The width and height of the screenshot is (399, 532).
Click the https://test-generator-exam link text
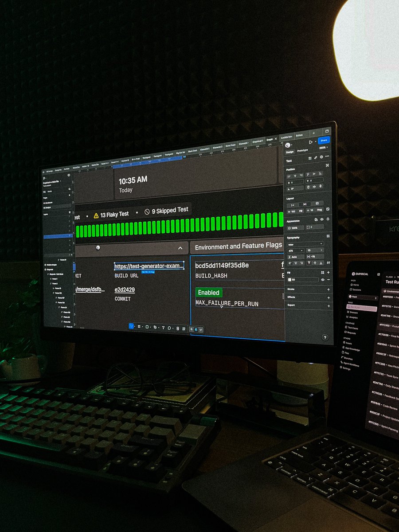pos(149,266)
